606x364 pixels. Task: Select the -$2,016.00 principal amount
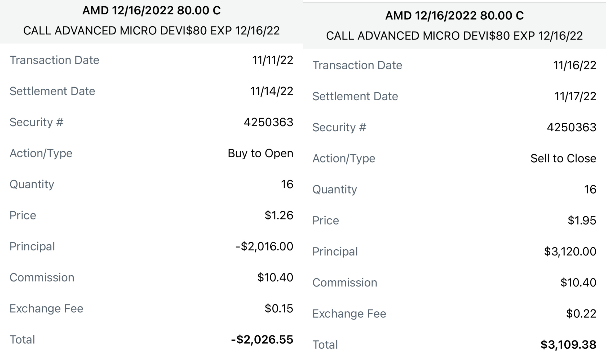pyautogui.click(x=264, y=246)
